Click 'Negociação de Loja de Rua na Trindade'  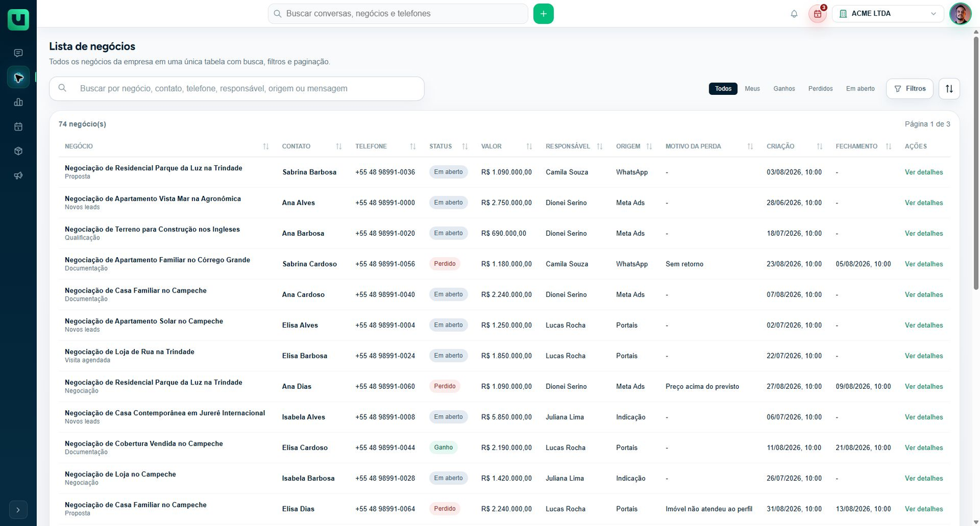(x=130, y=351)
